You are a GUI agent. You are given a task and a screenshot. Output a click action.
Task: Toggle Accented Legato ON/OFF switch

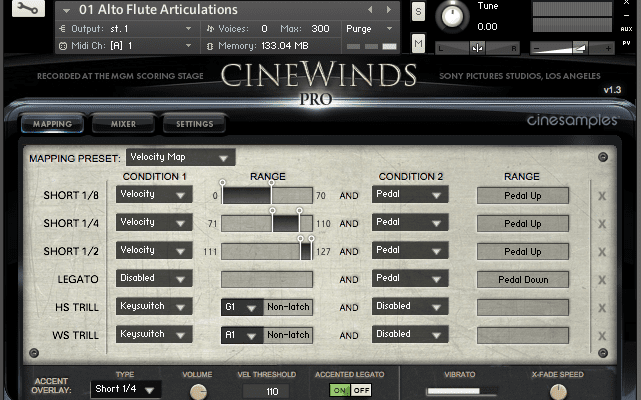(350, 390)
